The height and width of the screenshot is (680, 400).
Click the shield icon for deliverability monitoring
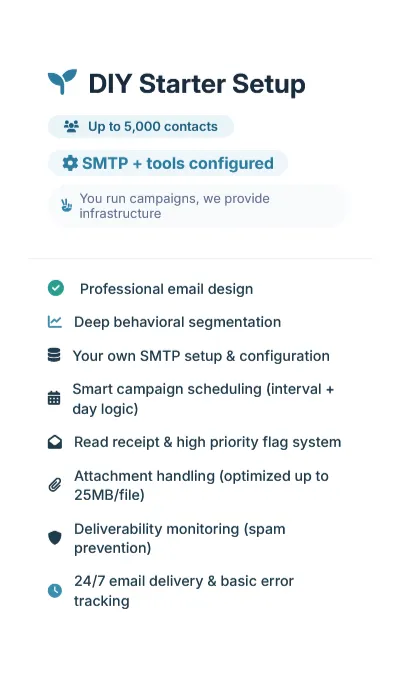click(55, 538)
